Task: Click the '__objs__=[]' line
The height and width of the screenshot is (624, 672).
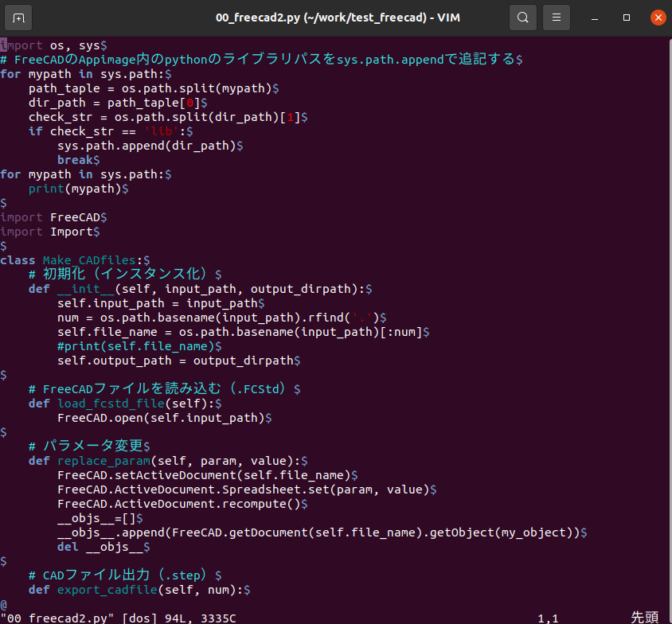Action: tap(100, 518)
